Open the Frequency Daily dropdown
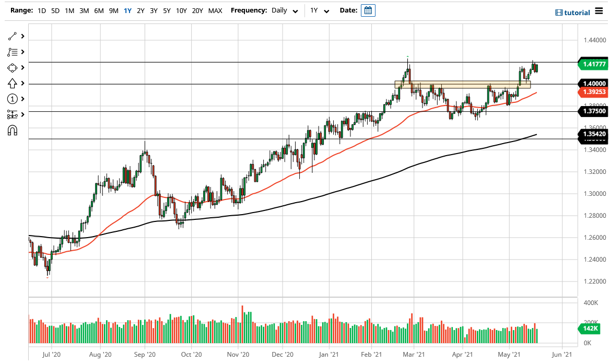This screenshot has width=610, height=364. pyautogui.click(x=285, y=10)
